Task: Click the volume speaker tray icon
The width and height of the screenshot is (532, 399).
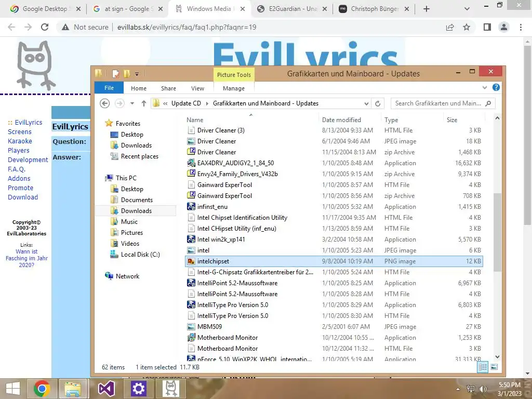Action: pyautogui.click(x=483, y=389)
